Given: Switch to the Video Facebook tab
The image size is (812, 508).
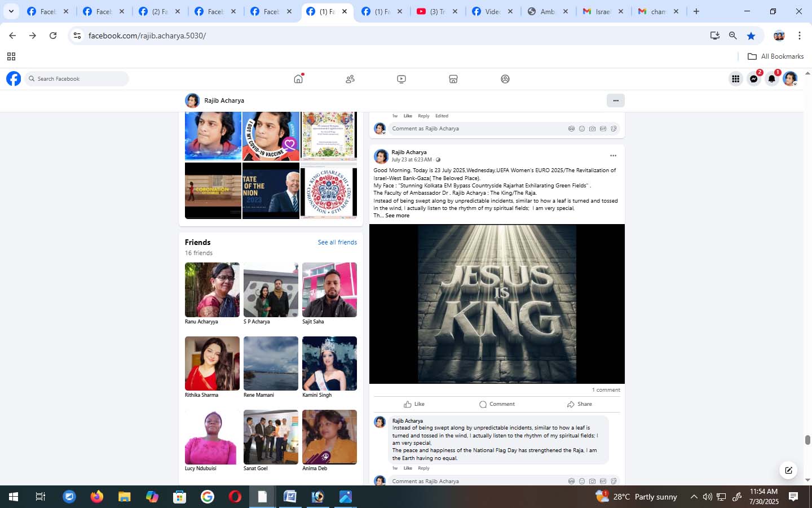Looking at the screenshot, I should click(x=493, y=11).
